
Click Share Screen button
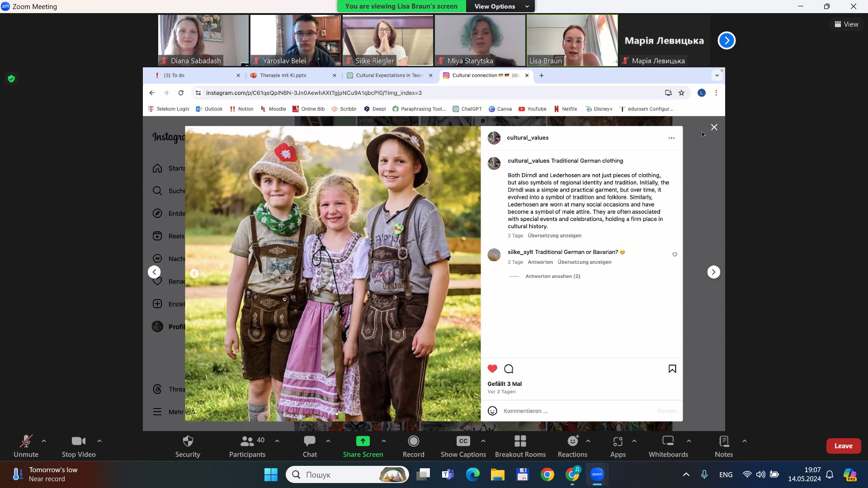(x=363, y=441)
